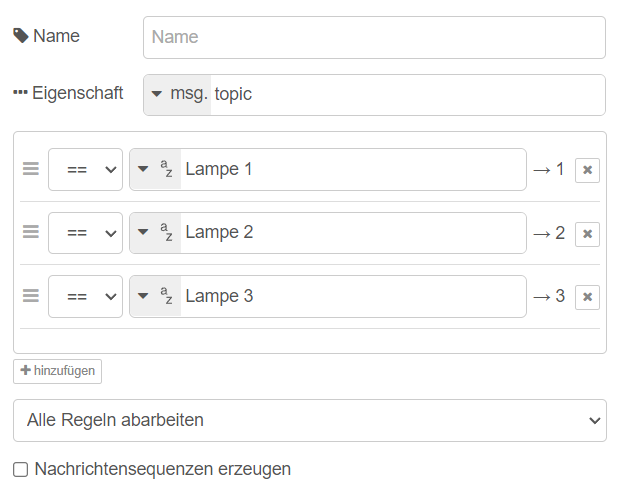Open the == operator dropdown for Lampe 1
This screenshot has width=621, height=485.
tap(85, 170)
